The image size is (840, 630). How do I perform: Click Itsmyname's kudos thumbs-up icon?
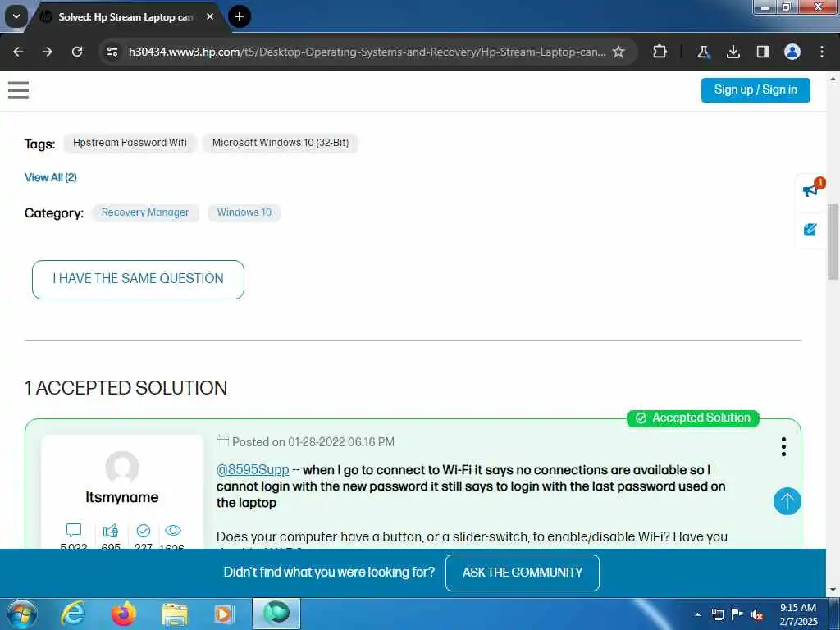[x=111, y=531]
